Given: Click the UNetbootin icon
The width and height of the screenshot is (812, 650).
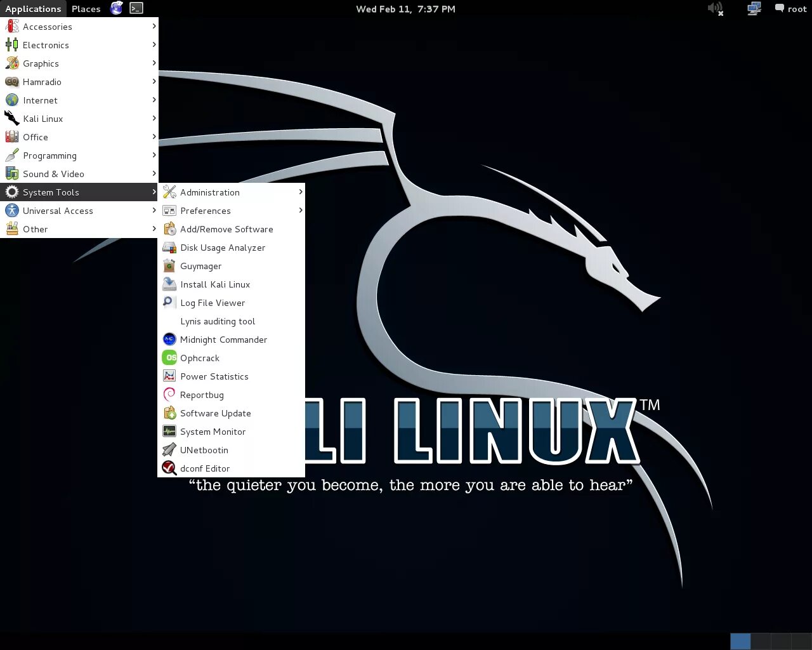Looking at the screenshot, I should (169, 450).
